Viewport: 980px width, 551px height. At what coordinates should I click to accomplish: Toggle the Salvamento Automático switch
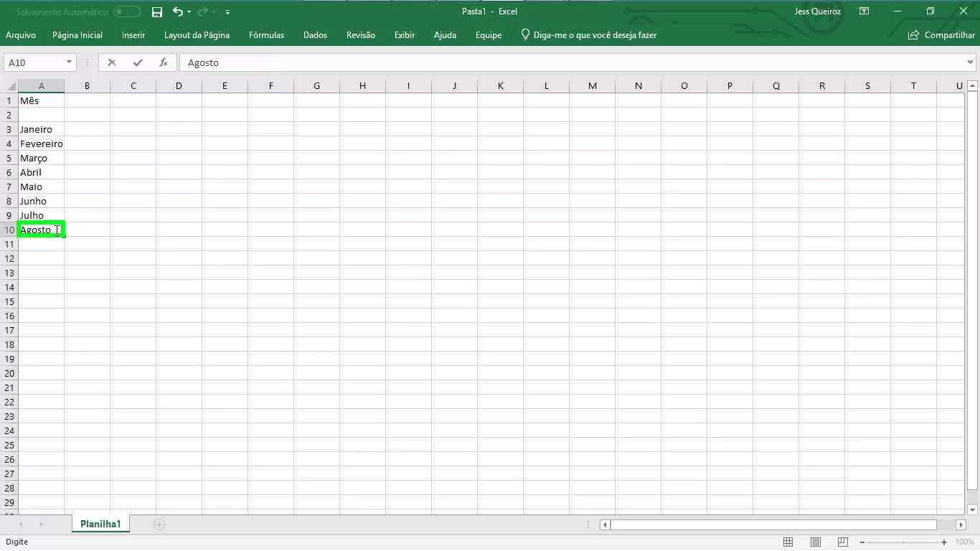[127, 11]
